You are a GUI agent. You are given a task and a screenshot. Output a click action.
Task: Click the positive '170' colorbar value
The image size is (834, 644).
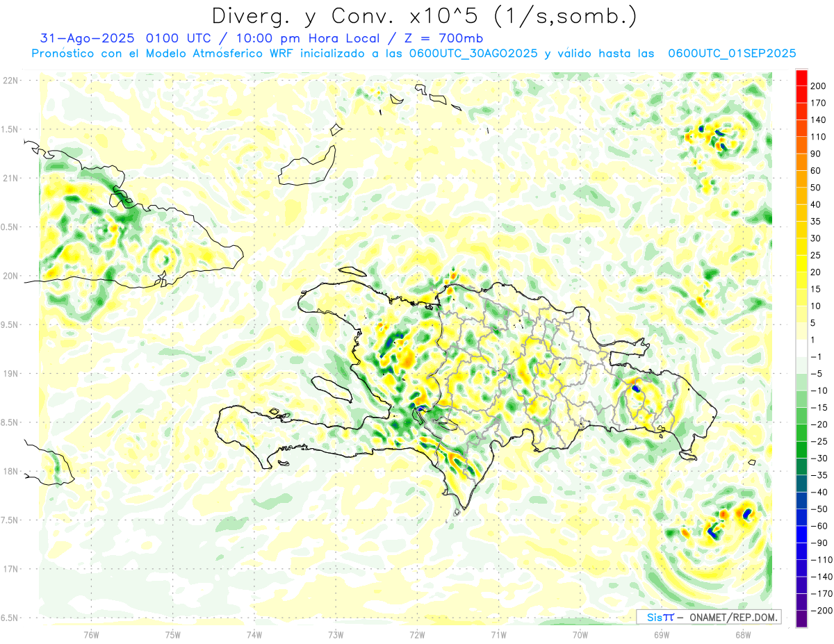818,103
